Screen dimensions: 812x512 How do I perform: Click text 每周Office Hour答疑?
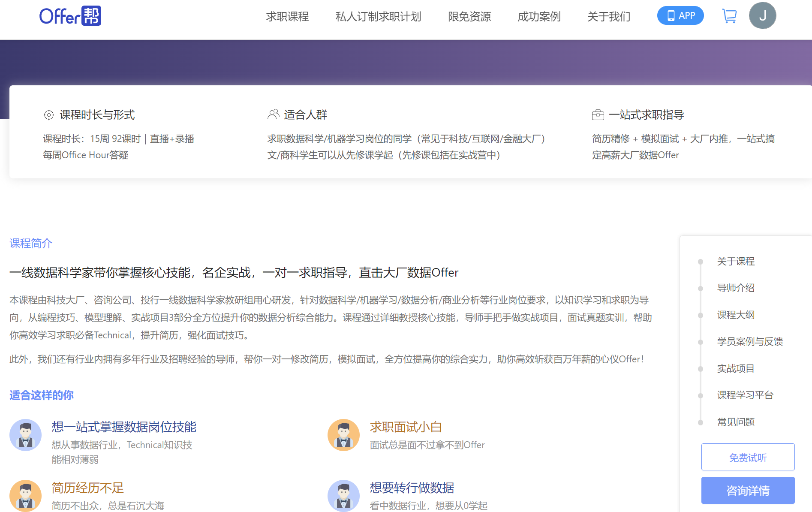[x=86, y=155]
